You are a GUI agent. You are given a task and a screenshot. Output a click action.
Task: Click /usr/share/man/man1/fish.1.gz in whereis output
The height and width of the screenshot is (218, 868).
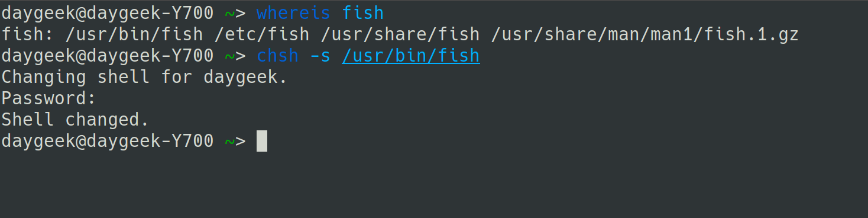pyautogui.click(x=644, y=34)
